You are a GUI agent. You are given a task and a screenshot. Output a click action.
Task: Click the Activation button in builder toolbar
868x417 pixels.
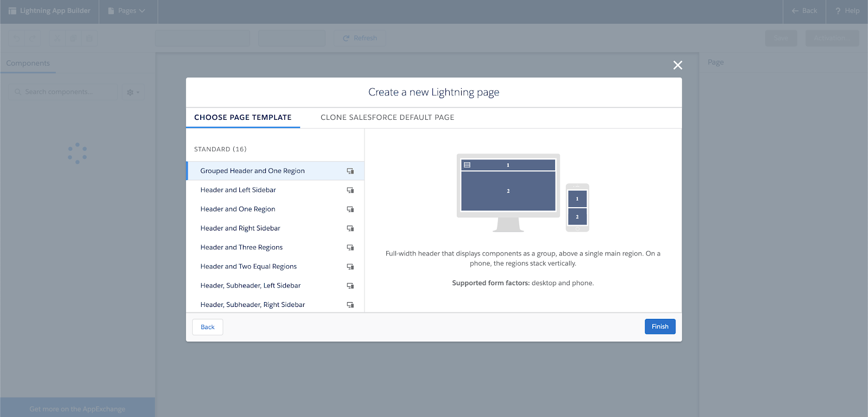coord(832,38)
